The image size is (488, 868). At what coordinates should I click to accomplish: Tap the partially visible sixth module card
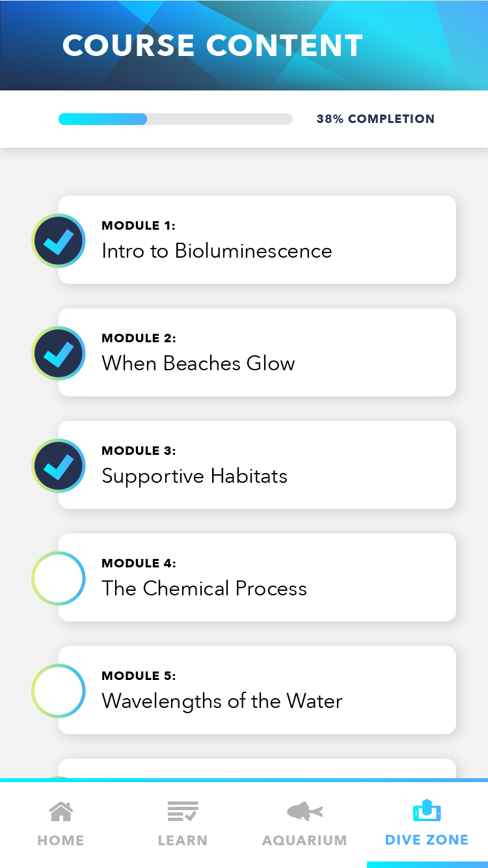[257, 768]
